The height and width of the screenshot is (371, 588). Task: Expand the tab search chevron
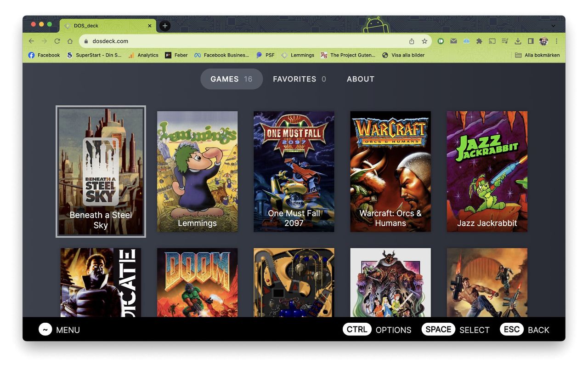click(553, 26)
